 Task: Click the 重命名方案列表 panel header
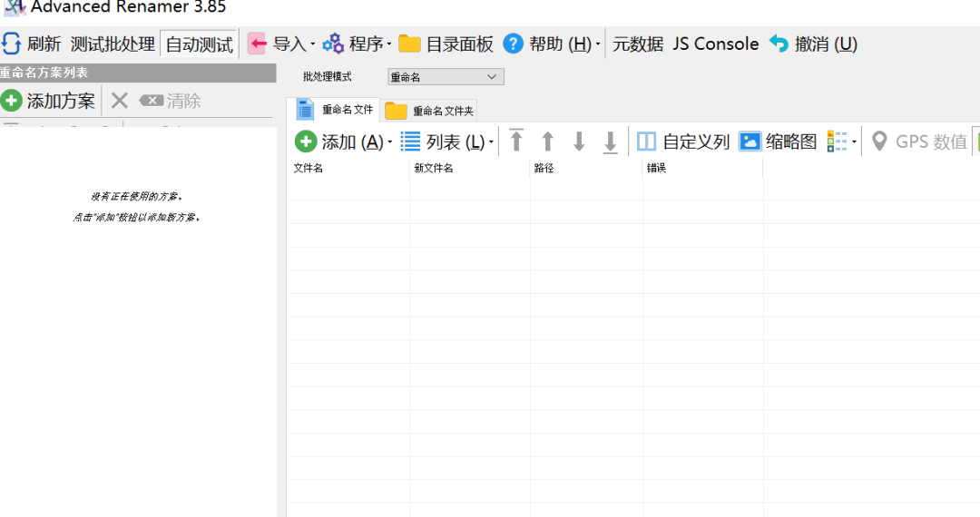pyautogui.click(x=138, y=73)
